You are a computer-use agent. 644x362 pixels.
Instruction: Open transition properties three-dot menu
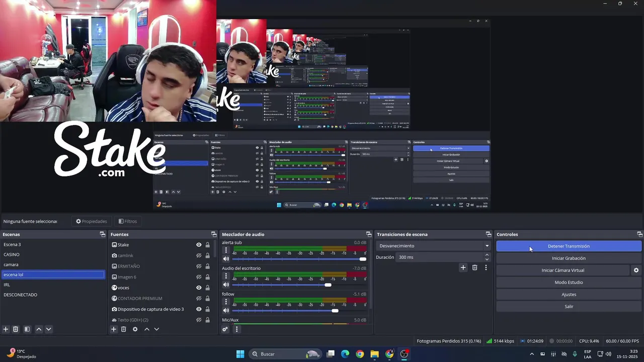[486, 267]
